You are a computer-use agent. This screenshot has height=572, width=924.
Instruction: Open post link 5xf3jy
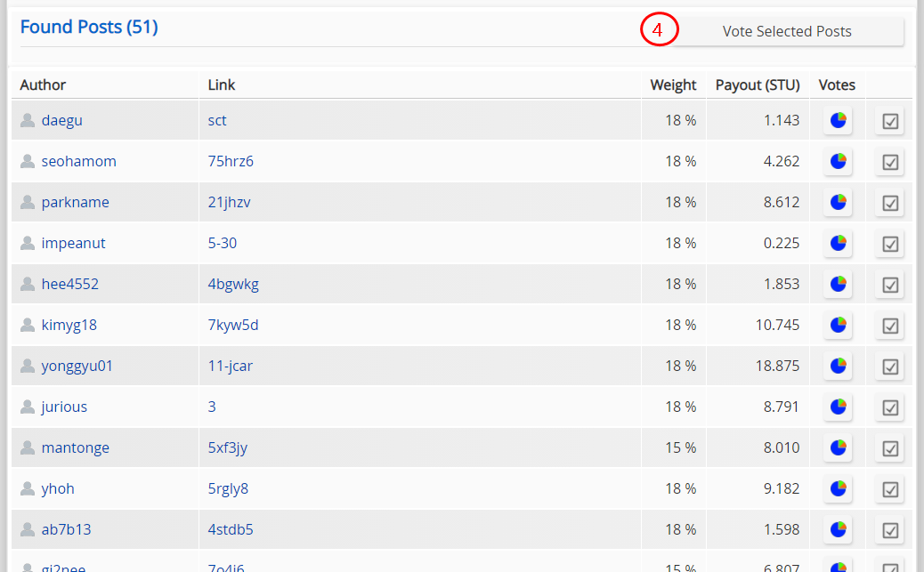228,447
